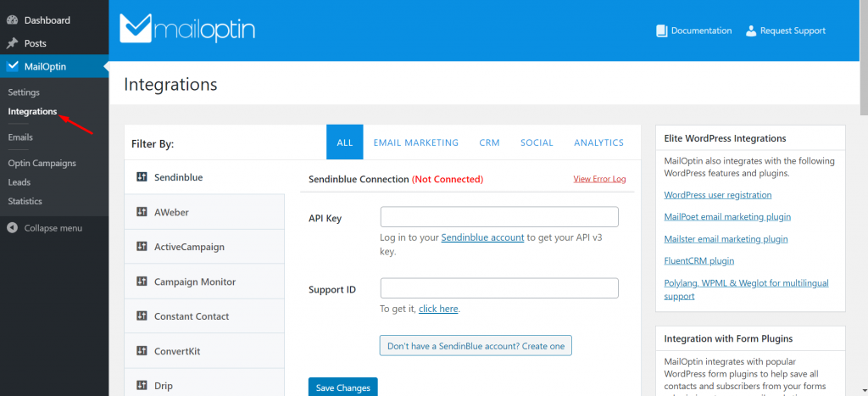Screen dimensions: 868x396
Task: Open the Documentation link in header
Action: coord(693,31)
